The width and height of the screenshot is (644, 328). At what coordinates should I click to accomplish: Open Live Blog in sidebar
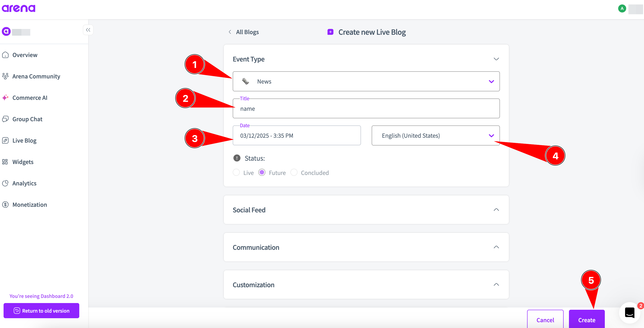point(24,141)
